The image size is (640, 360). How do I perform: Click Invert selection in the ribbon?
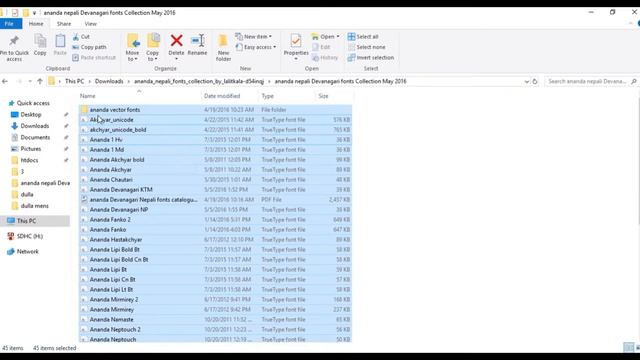click(371, 58)
